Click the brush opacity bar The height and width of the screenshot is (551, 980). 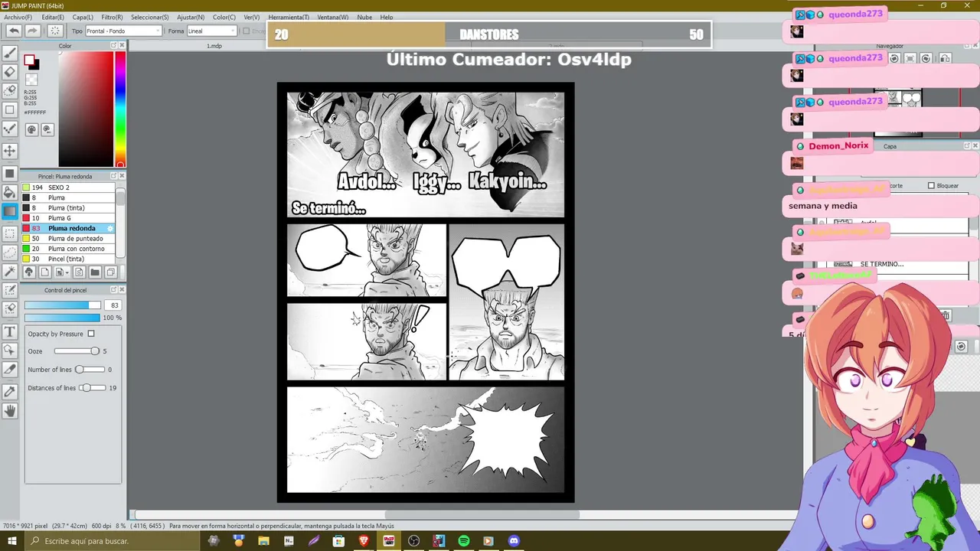(x=62, y=318)
